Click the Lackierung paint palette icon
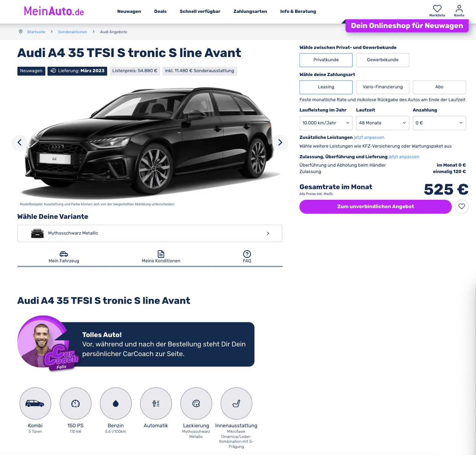 point(196,403)
